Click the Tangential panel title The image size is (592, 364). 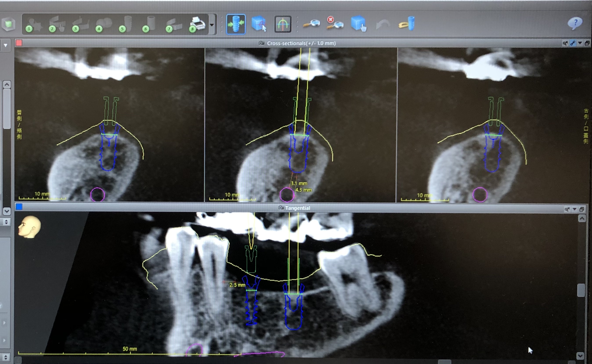297,208
